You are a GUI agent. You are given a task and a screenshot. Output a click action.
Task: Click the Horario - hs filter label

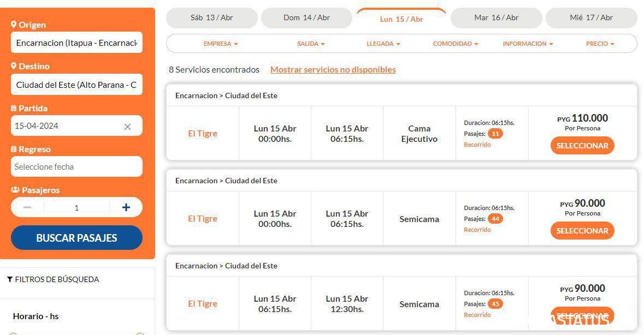click(36, 316)
